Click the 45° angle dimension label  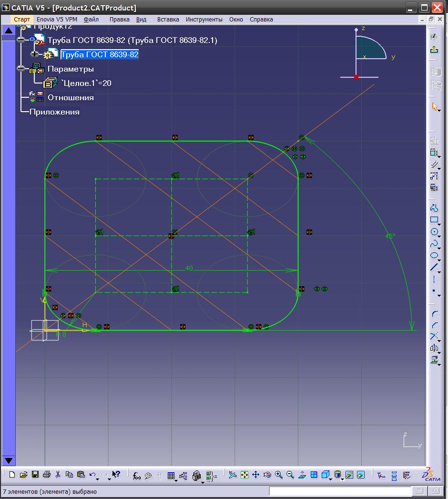pyautogui.click(x=390, y=236)
